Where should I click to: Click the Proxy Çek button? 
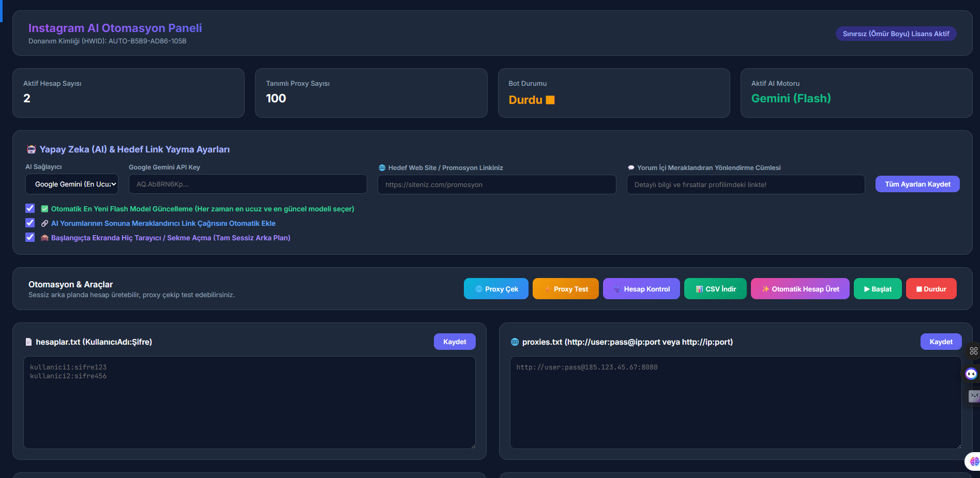(x=496, y=289)
